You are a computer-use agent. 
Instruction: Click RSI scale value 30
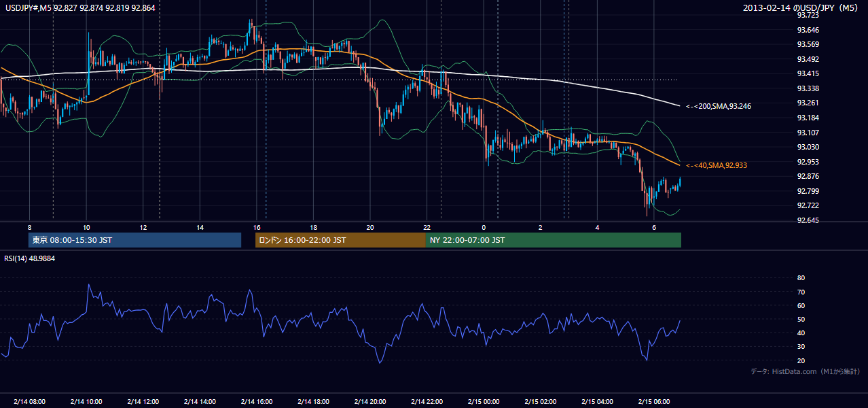(x=801, y=346)
